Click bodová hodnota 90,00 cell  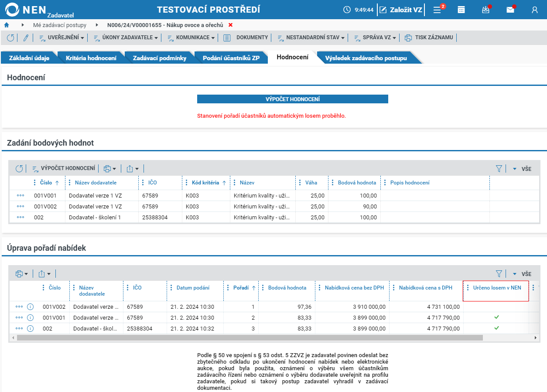click(354, 206)
